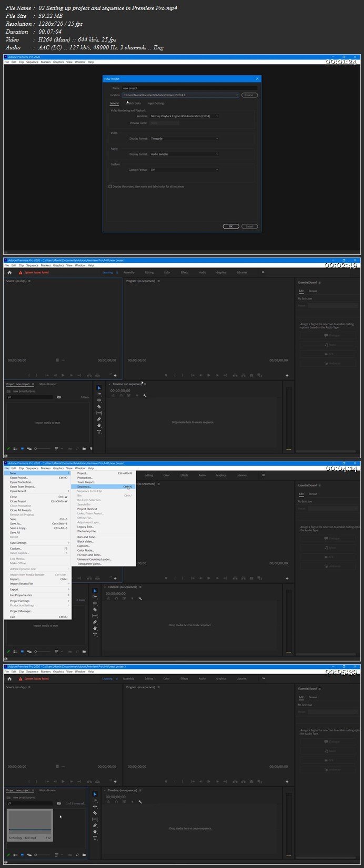Screen dimensions: 364x868
Task: Select Ripple Edit tool in the 00:02:49 frame
Action: tap(99, 400)
